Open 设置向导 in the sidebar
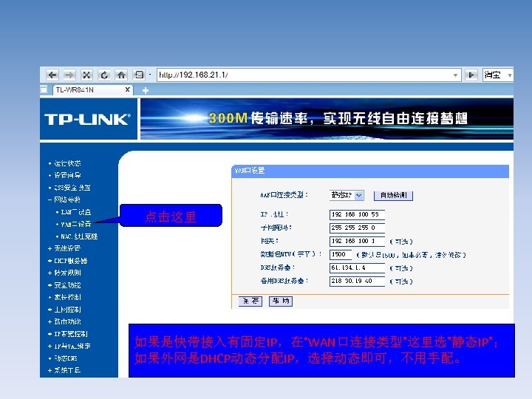This screenshot has width=532, height=399. click(67, 175)
